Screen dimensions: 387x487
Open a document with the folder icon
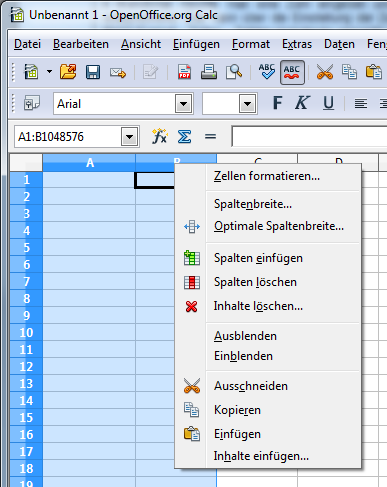(x=68, y=72)
